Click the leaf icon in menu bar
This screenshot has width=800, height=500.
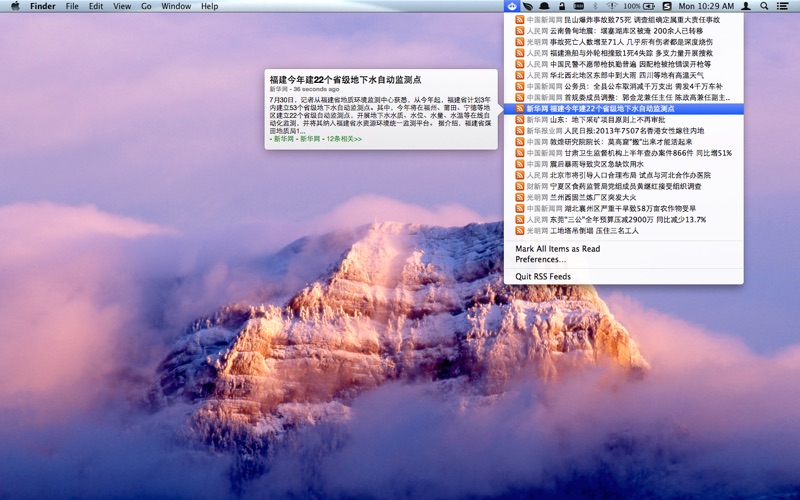528,6
